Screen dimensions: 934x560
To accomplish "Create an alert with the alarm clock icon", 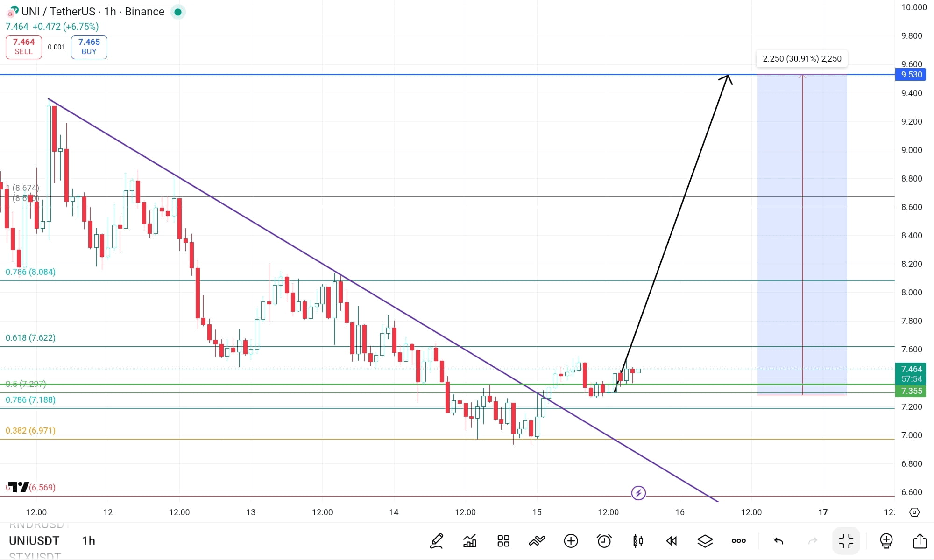I will 604,541.
